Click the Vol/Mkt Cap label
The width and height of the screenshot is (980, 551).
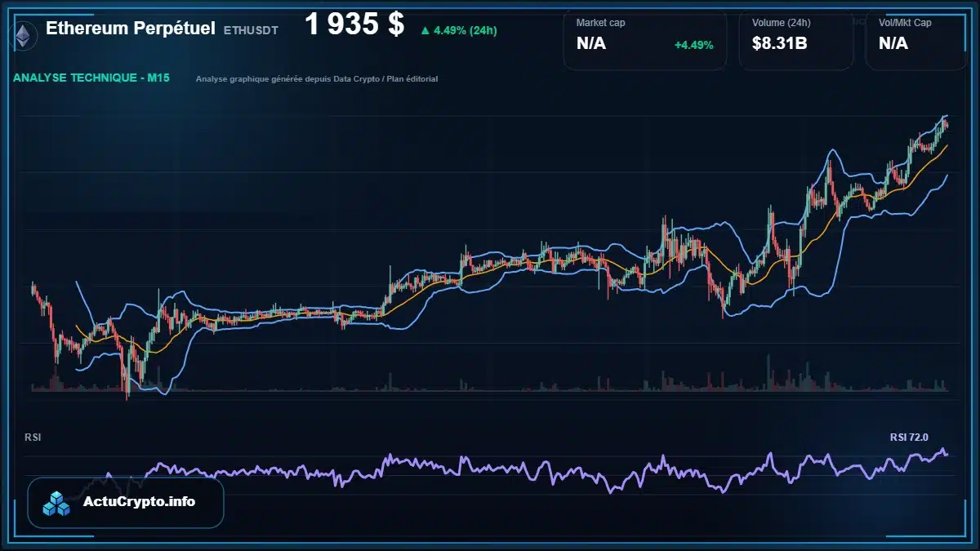point(905,23)
